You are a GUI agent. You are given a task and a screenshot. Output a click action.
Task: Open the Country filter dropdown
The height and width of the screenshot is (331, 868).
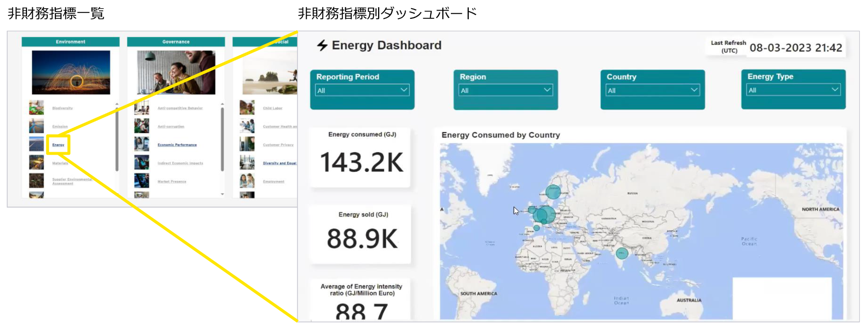click(x=652, y=90)
